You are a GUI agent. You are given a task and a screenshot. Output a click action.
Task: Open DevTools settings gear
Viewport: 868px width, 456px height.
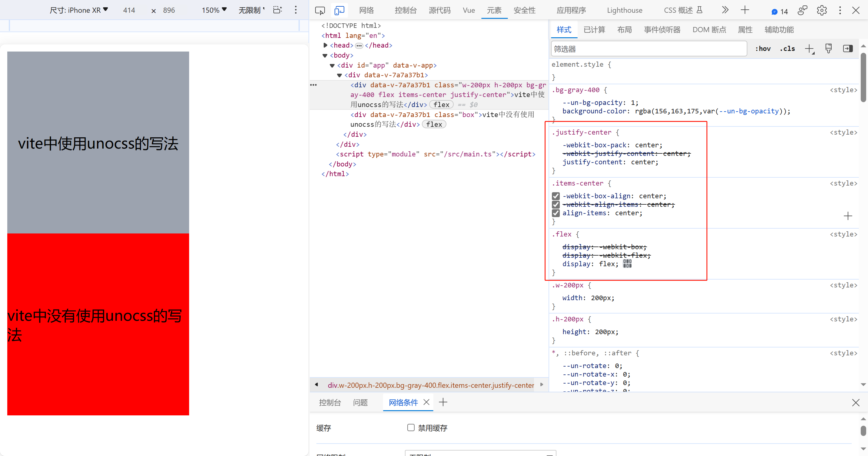point(822,10)
